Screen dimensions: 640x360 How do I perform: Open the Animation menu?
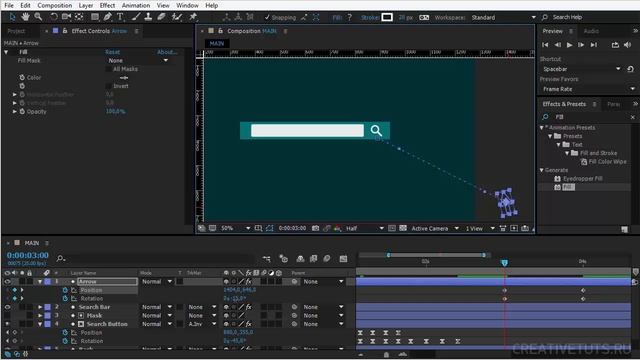136,5
